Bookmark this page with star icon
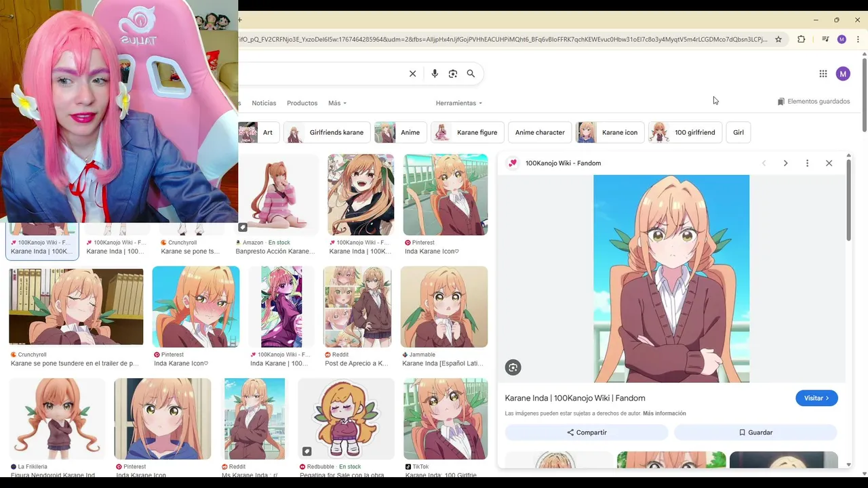Image resolution: width=868 pixels, height=488 pixels. (x=778, y=39)
